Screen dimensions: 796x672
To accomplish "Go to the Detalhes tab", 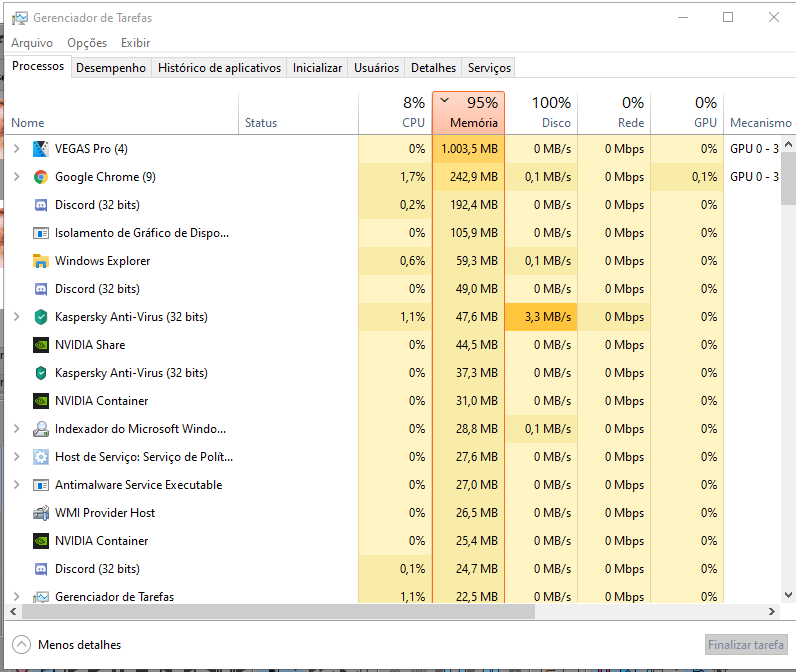I will pyautogui.click(x=433, y=68).
